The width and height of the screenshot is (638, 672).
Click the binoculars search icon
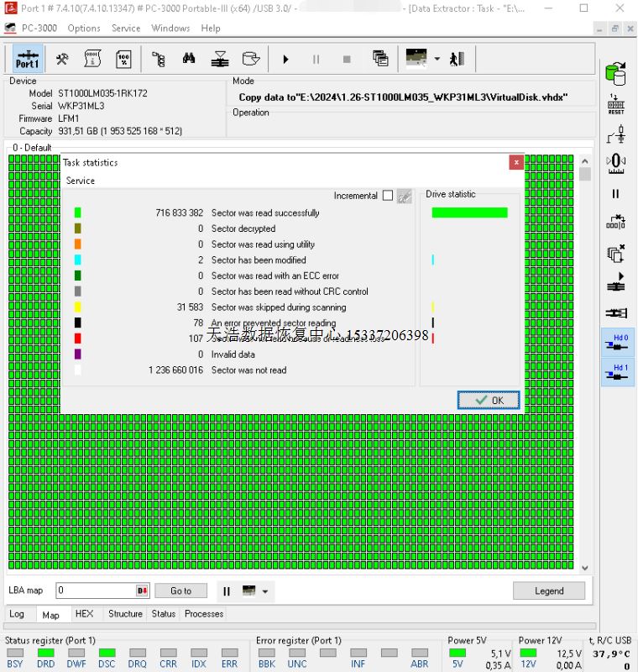click(189, 59)
